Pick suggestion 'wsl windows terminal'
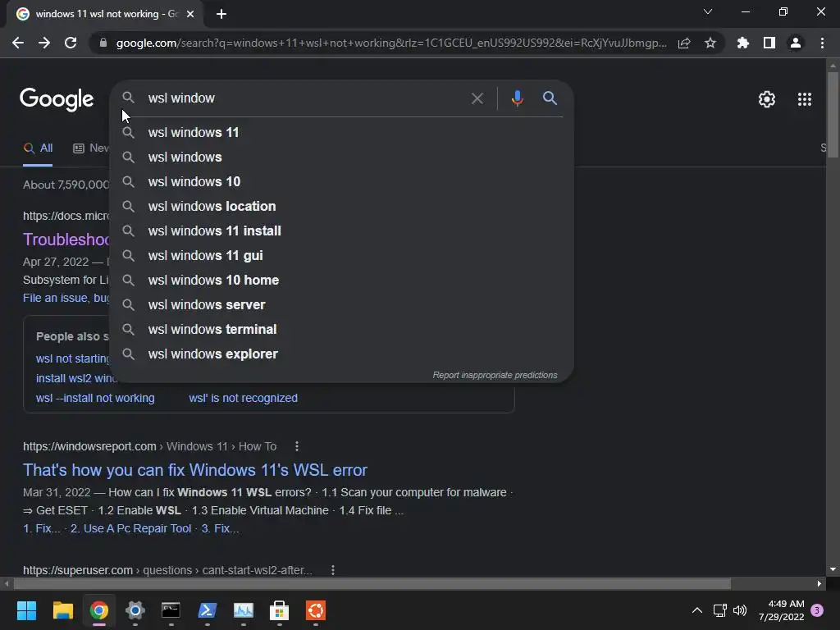Viewport: 840px width, 630px height. [341, 330]
